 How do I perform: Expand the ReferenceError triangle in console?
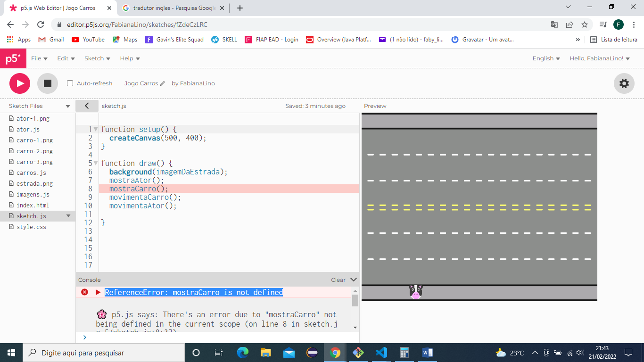[x=98, y=292]
